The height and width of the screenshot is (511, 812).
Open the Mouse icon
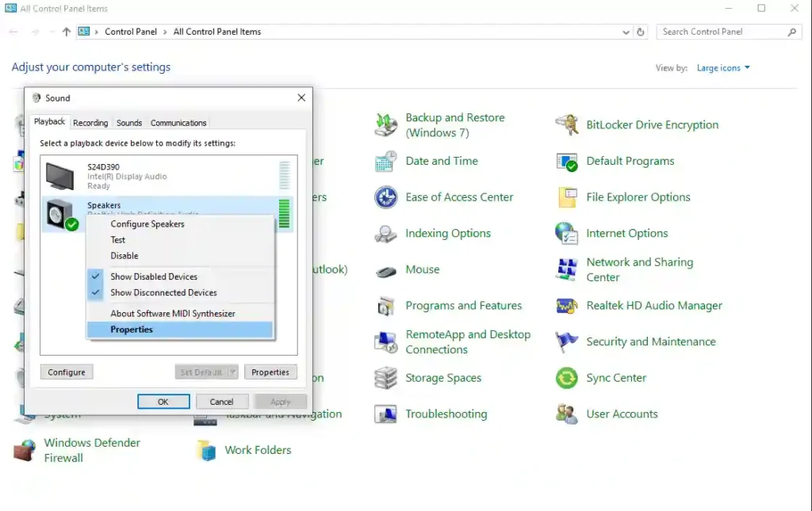pos(386,270)
